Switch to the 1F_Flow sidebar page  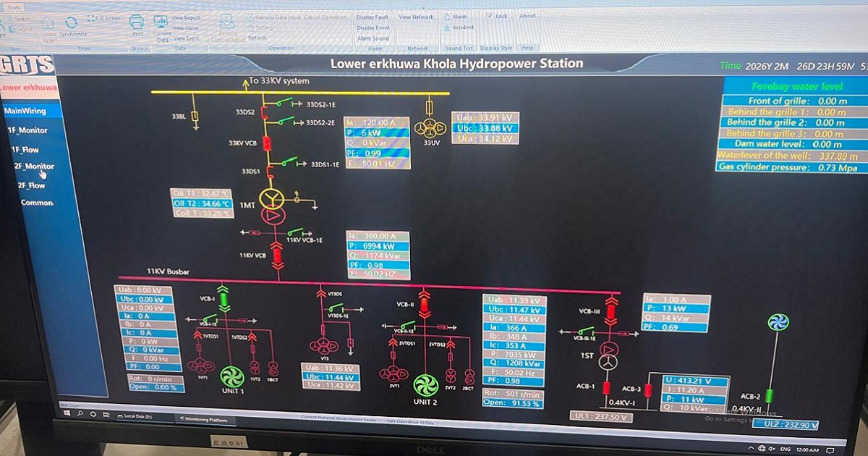click(x=27, y=149)
